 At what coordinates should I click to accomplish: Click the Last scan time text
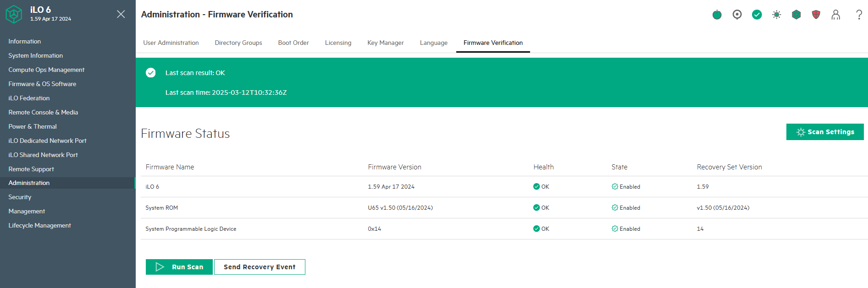coord(226,92)
